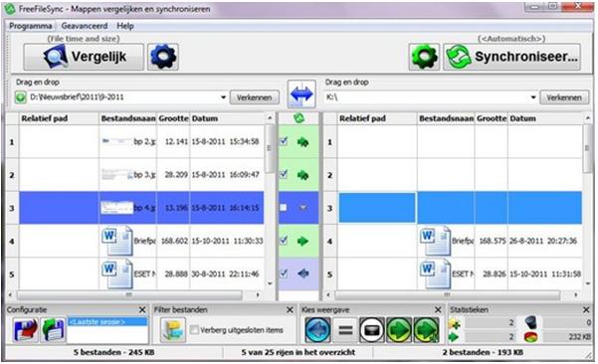The height and width of the screenshot is (364, 598).
Task: Open the Geavanceerd menu
Action: (85, 26)
